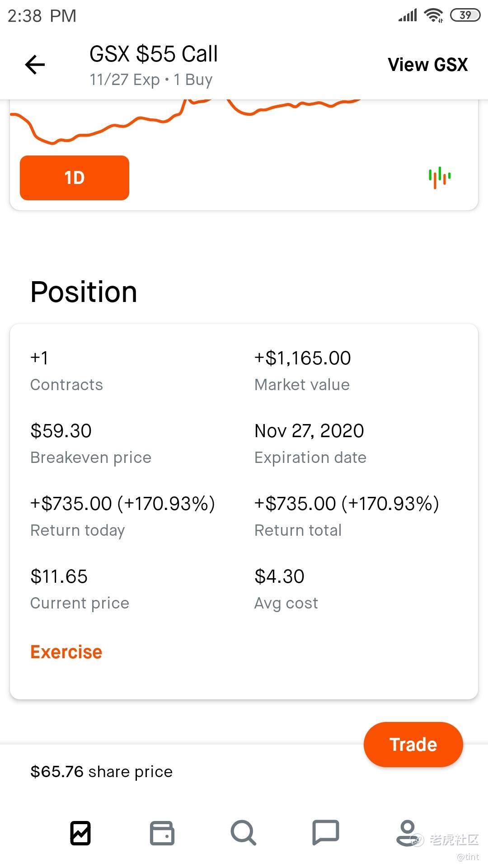Tap the Exercise option link
488x868 pixels.
[x=66, y=652]
